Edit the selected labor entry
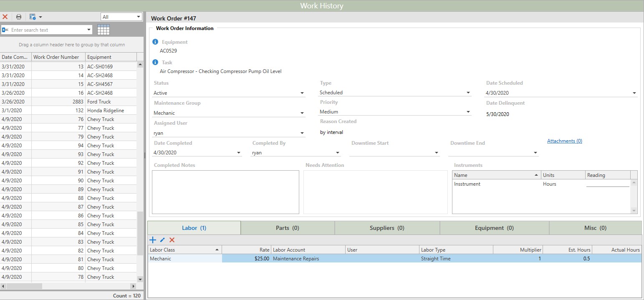644x300 pixels. [x=162, y=240]
